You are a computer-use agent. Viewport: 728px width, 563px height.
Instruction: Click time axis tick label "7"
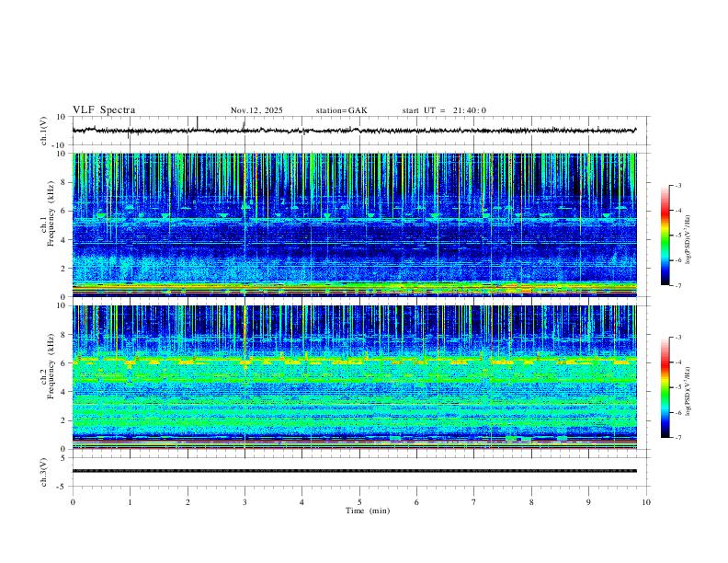pos(474,502)
